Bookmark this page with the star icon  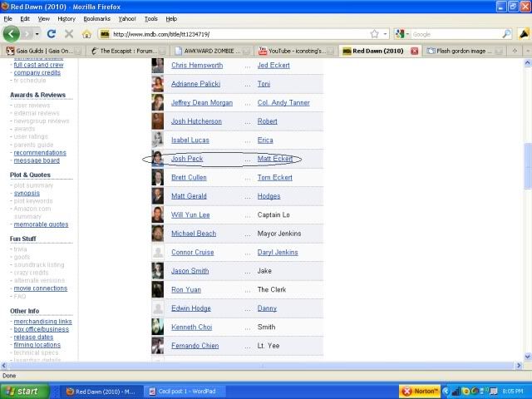[x=375, y=34]
